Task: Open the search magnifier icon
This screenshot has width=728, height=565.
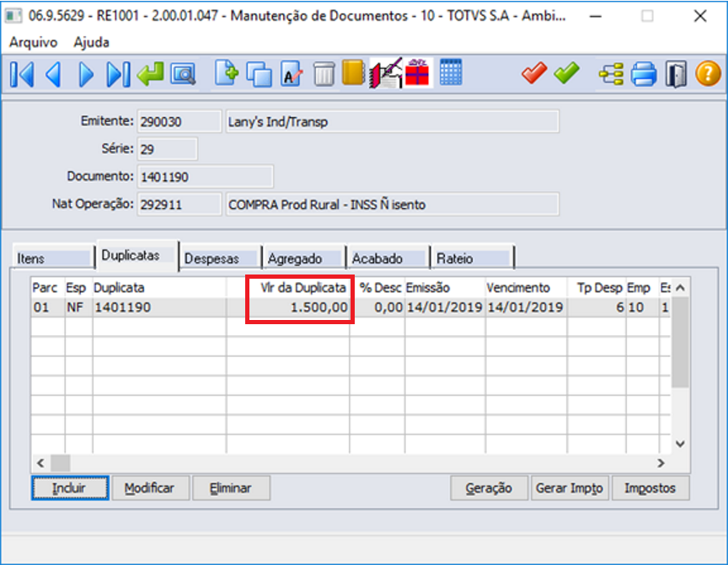Action: tap(183, 74)
